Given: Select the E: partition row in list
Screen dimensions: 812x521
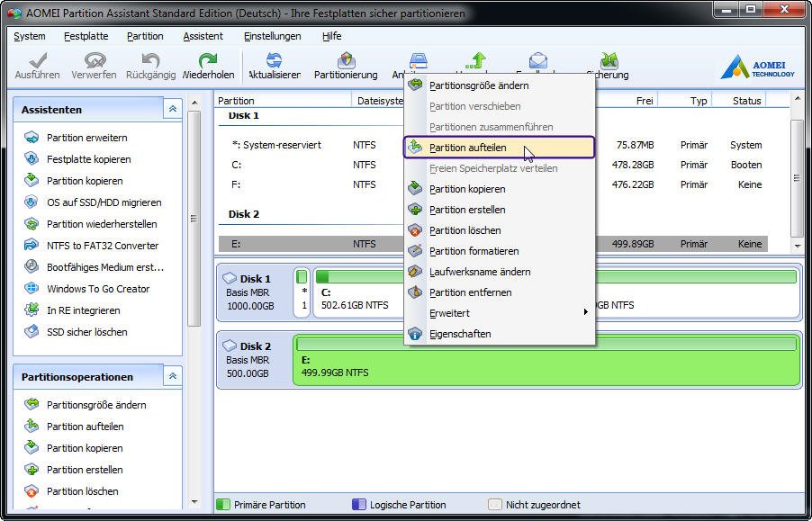Looking at the screenshot, I should click(x=493, y=244).
